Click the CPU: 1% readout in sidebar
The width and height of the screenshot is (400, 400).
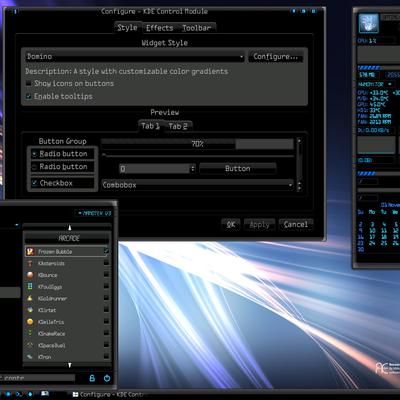coord(367,41)
